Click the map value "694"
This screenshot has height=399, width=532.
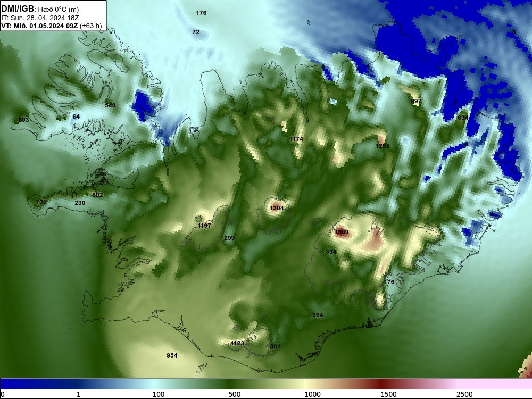(x=463, y=118)
